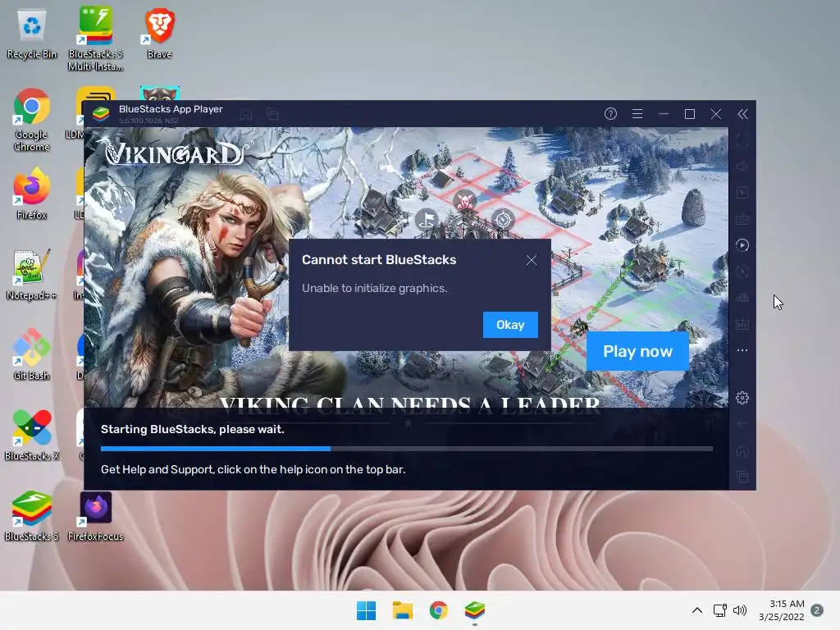Image resolution: width=840 pixels, height=630 pixels.
Task: Click the Vikingard logo banner
Action: pyautogui.click(x=177, y=153)
